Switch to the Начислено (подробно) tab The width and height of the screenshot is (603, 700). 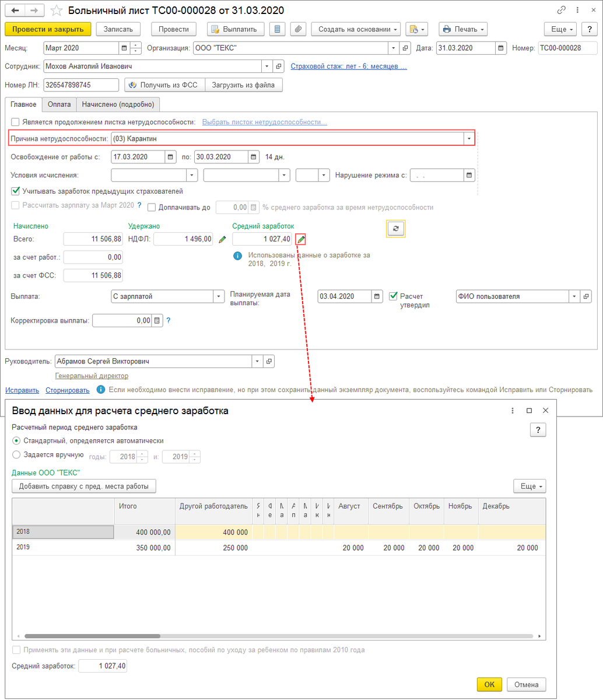(x=118, y=104)
